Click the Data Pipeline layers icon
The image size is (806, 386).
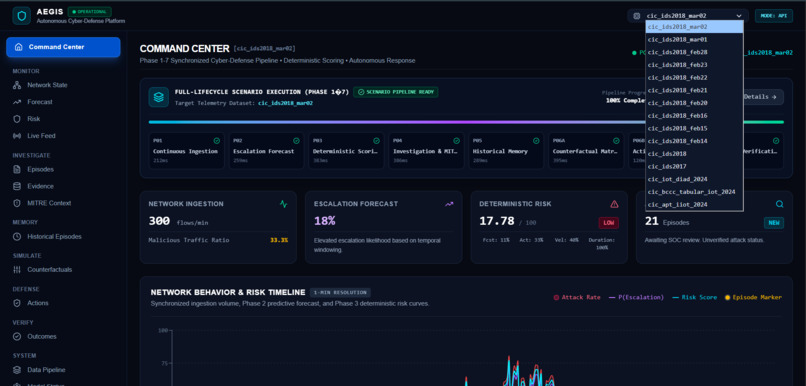pyautogui.click(x=17, y=370)
